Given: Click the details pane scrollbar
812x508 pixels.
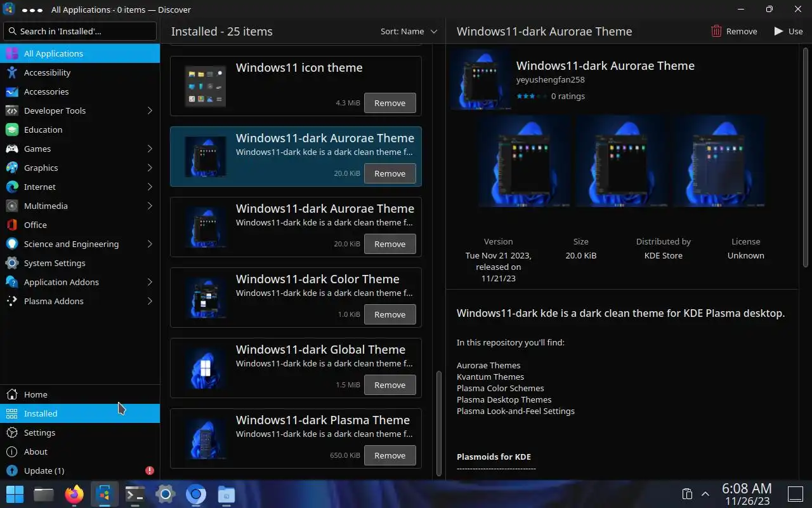Looking at the screenshot, I should (x=806, y=159).
